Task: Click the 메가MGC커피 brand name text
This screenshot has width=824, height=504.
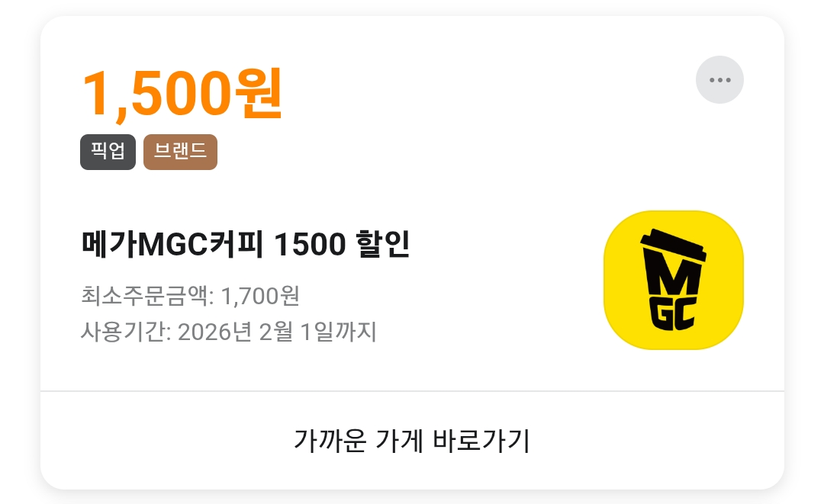Action: [x=172, y=244]
